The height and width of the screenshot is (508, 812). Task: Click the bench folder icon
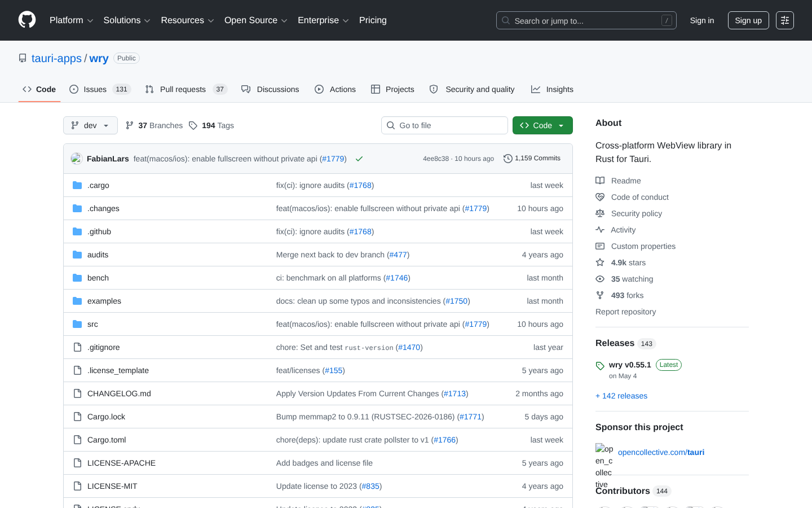coord(77,278)
